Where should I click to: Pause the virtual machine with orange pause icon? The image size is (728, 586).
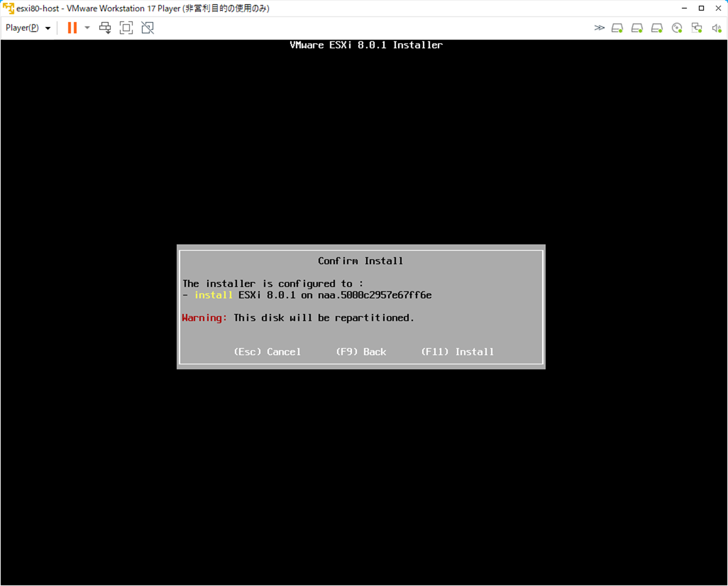tap(72, 28)
